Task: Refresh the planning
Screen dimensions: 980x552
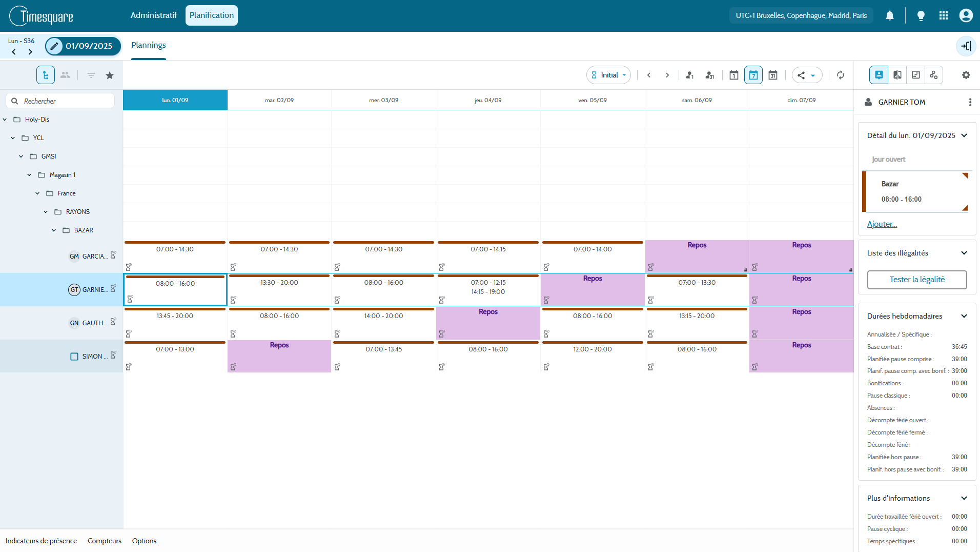Action: pyautogui.click(x=841, y=75)
